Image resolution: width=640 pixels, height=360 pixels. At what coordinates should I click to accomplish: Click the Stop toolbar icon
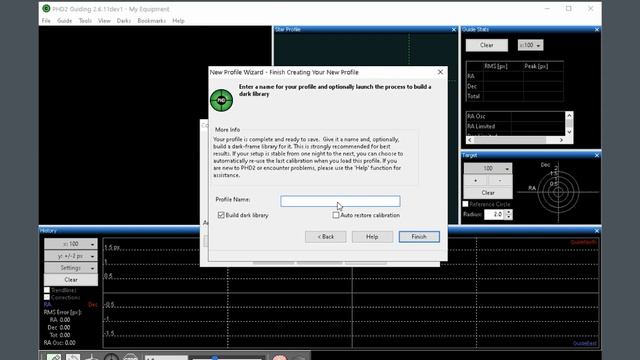tap(130, 358)
